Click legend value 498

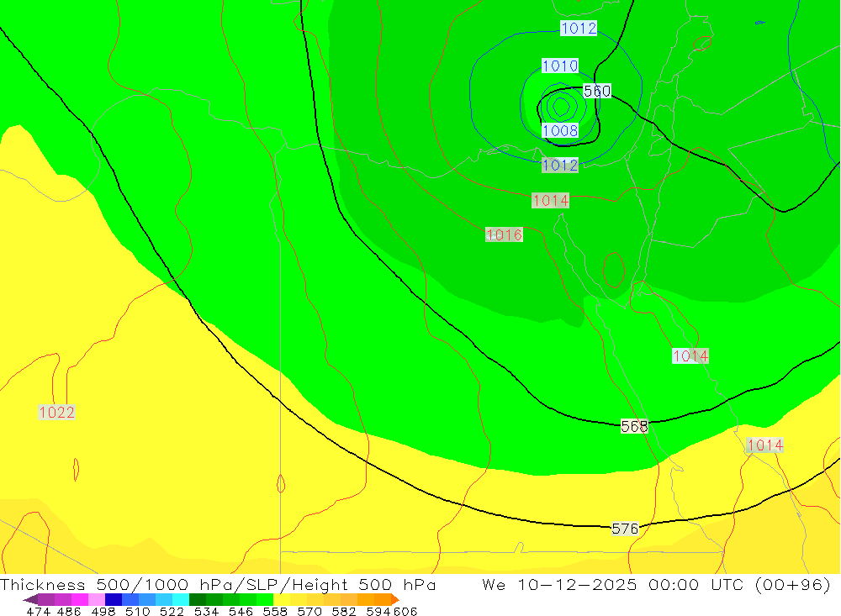[x=103, y=611]
